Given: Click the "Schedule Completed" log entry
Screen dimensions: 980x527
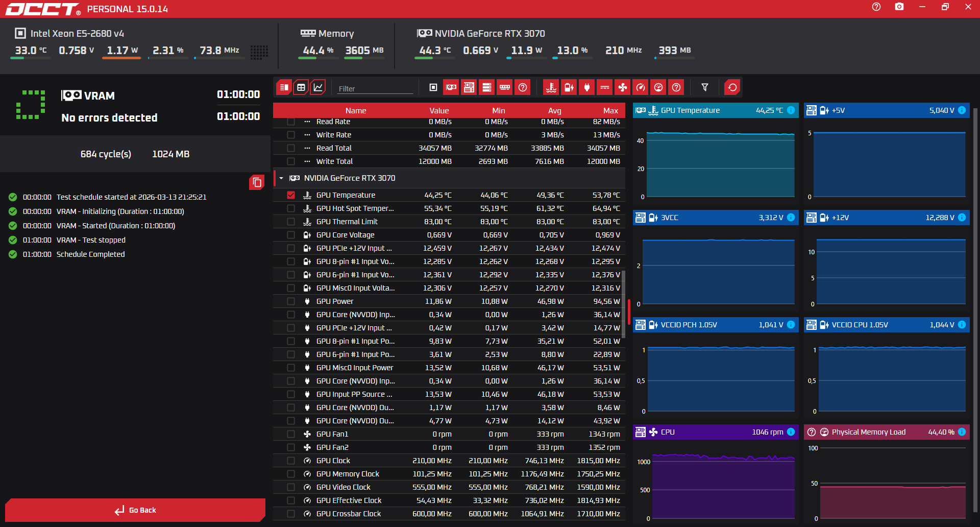Looking at the screenshot, I should pyautogui.click(x=90, y=254).
